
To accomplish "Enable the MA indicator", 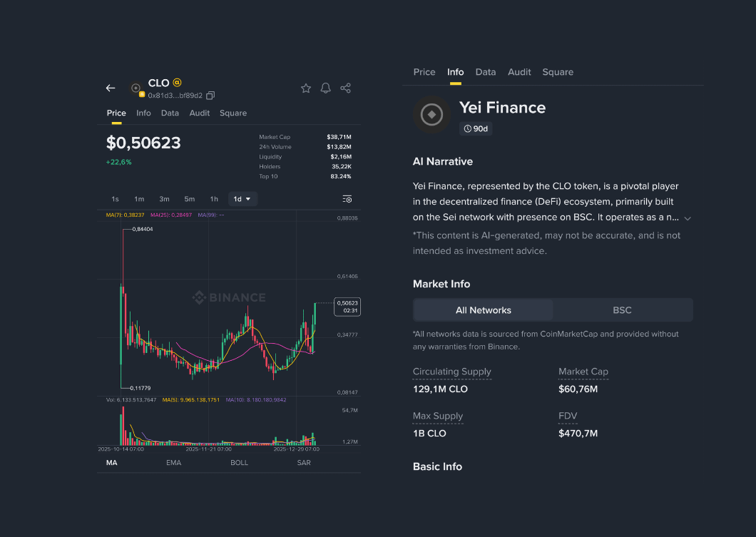I will point(112,462).
